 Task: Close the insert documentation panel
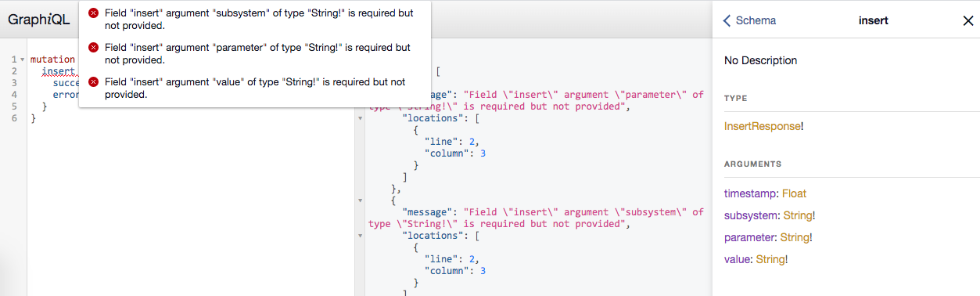[967, 21]
